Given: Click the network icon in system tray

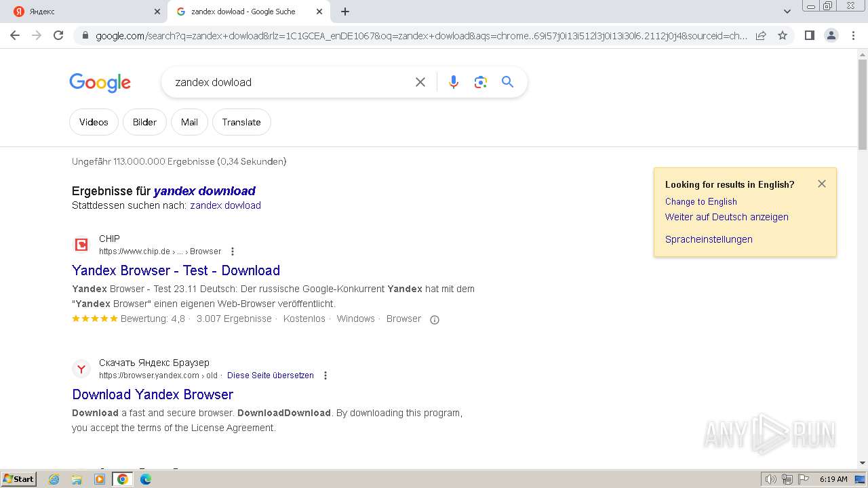Looking at the screenshot, I should tap(787, 479).
